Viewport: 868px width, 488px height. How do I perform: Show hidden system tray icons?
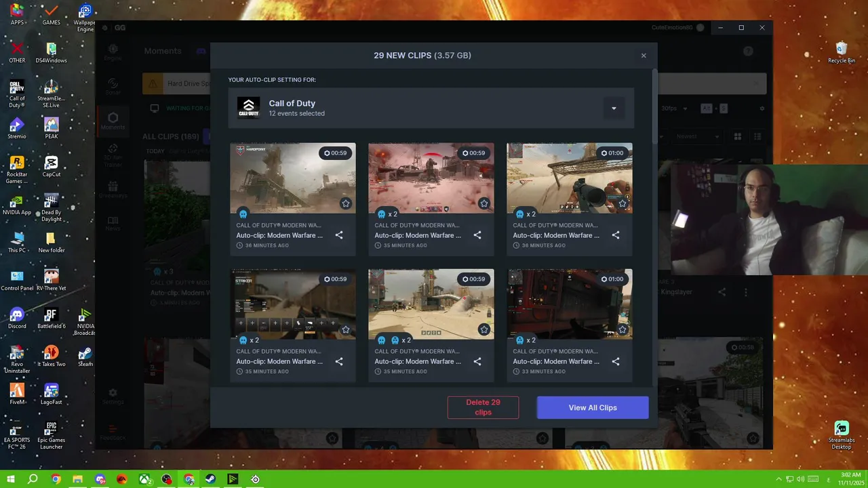[x=779, y=479]
